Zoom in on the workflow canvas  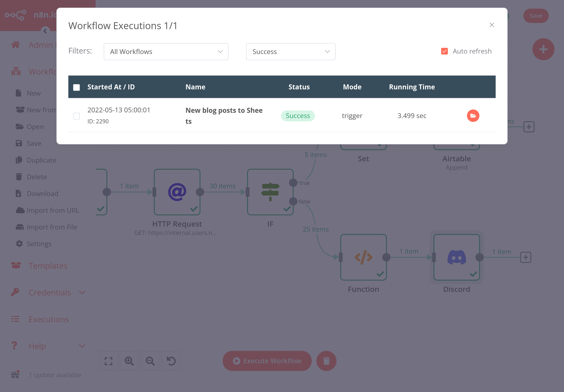point(129,361)
